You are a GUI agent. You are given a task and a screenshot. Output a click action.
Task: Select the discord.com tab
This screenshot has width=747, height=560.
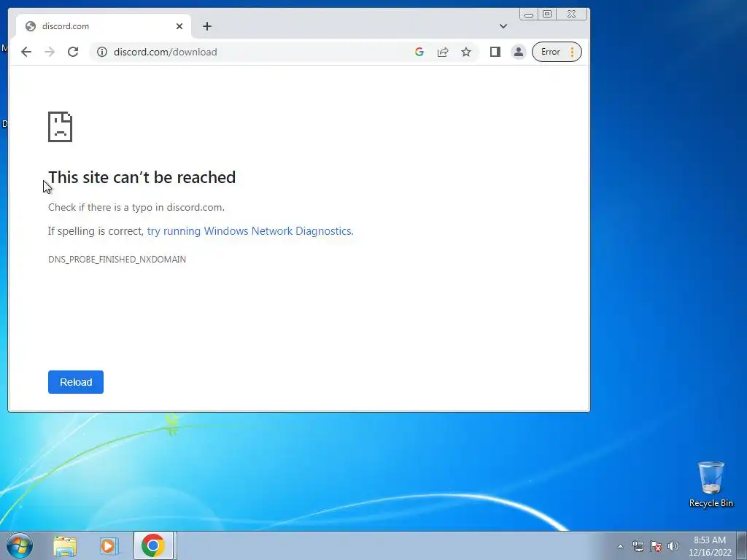[x=103, y=26]
